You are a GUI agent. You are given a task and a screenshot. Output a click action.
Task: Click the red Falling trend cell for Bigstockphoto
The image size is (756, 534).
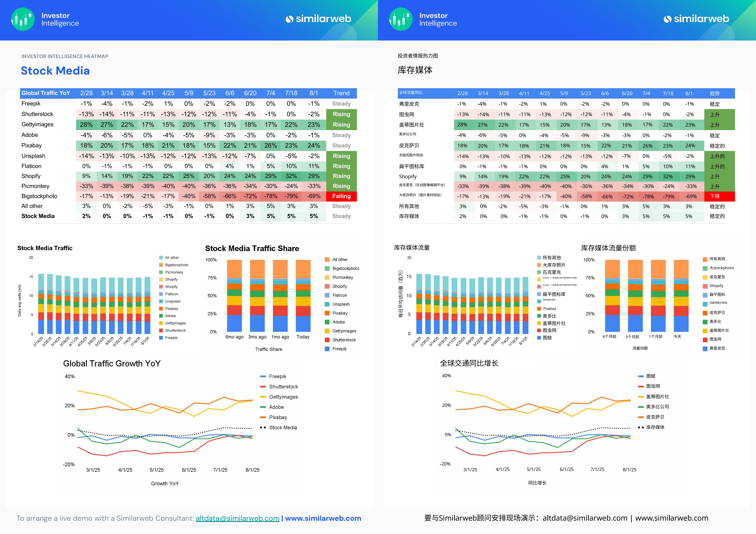click(341, 196)
